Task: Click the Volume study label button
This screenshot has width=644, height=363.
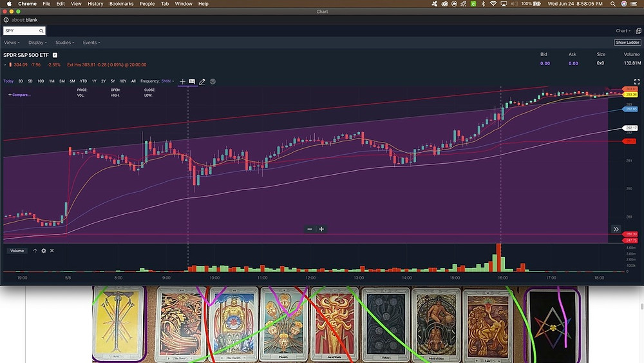Action: [17, 251]
